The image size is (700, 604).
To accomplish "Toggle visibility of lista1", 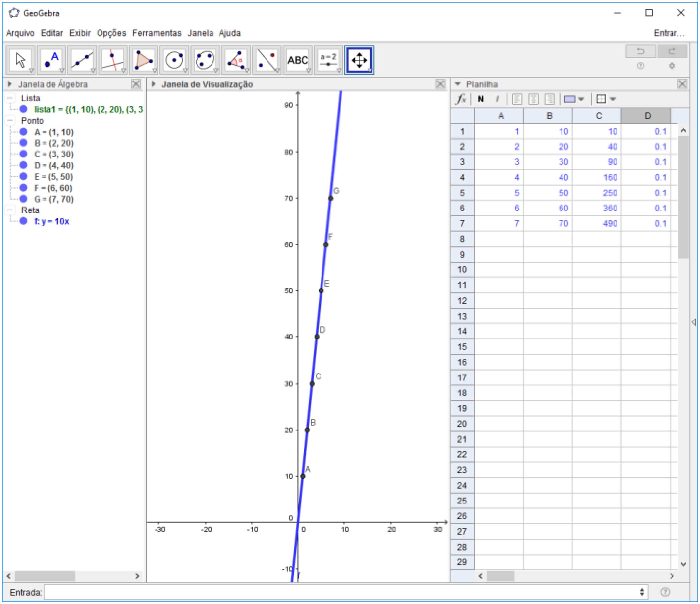I will click(x=23, y=109).
